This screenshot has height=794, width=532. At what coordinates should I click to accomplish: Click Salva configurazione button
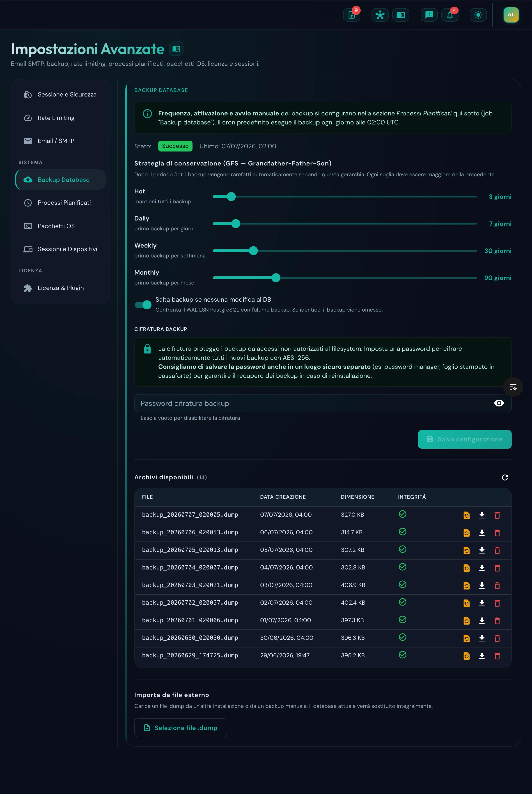coord(464,439)
